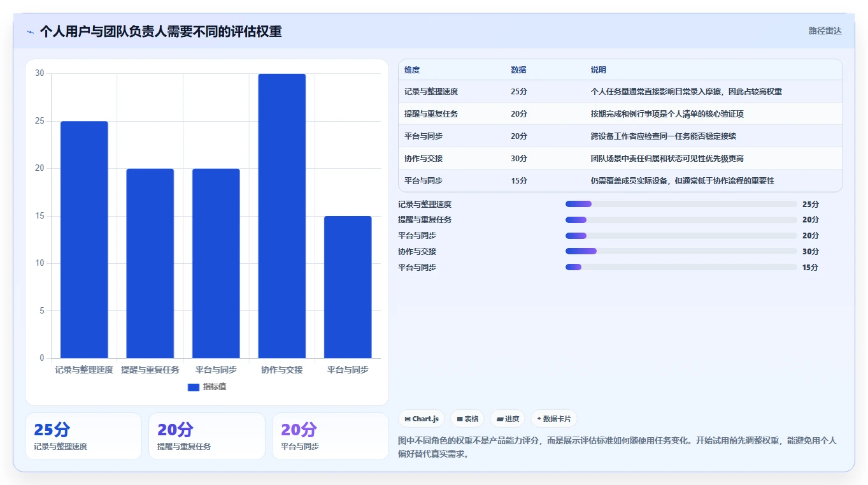Click the 25分 value in the table

[x=519, y=92]
